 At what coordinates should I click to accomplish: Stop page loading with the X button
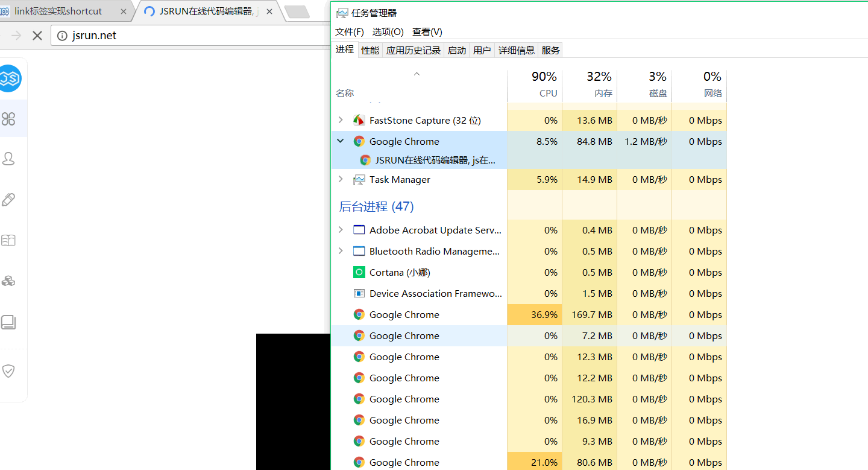point(37,36)
